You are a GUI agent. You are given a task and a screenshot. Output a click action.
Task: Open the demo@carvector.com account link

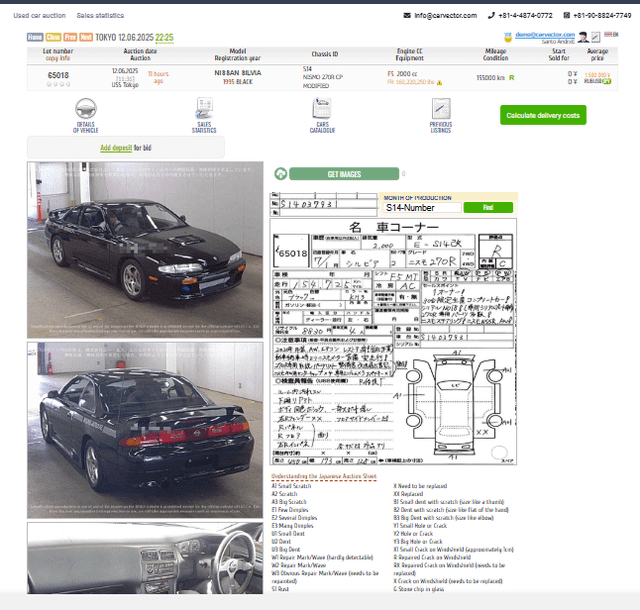(545, 35)
